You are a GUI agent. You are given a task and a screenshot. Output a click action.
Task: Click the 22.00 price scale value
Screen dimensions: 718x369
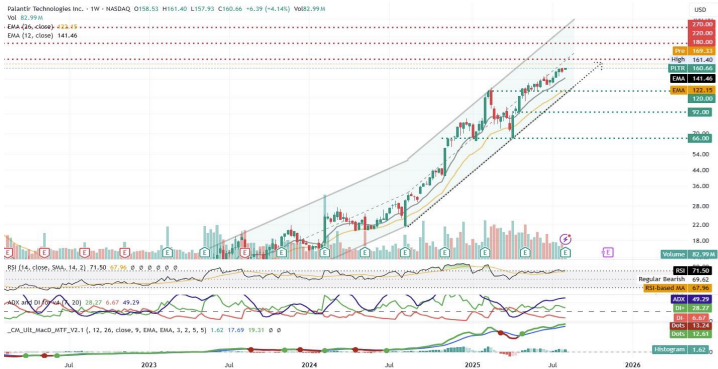pyautogui.click(x=701, y=225)
